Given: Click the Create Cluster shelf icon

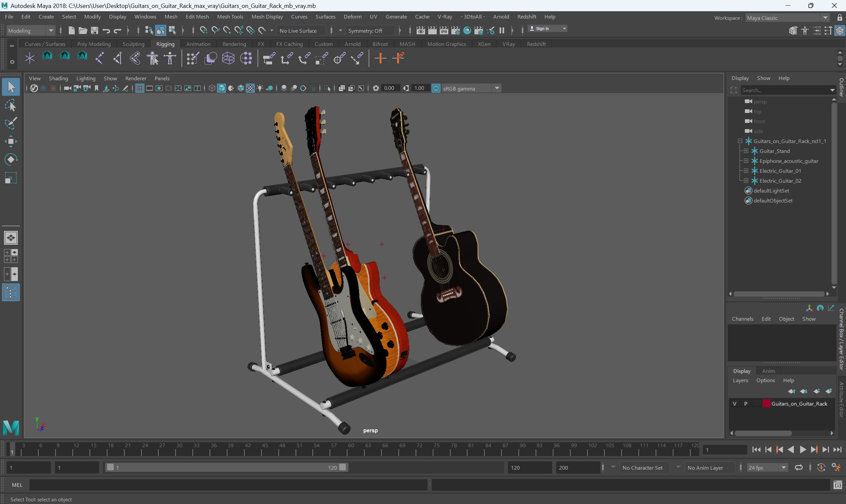Looking at the screenshot, I should click(x=246, y=58).
